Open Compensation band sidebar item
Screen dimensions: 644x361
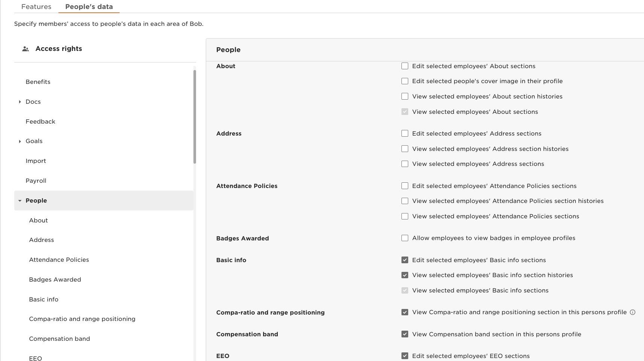[x=59, y=339]
